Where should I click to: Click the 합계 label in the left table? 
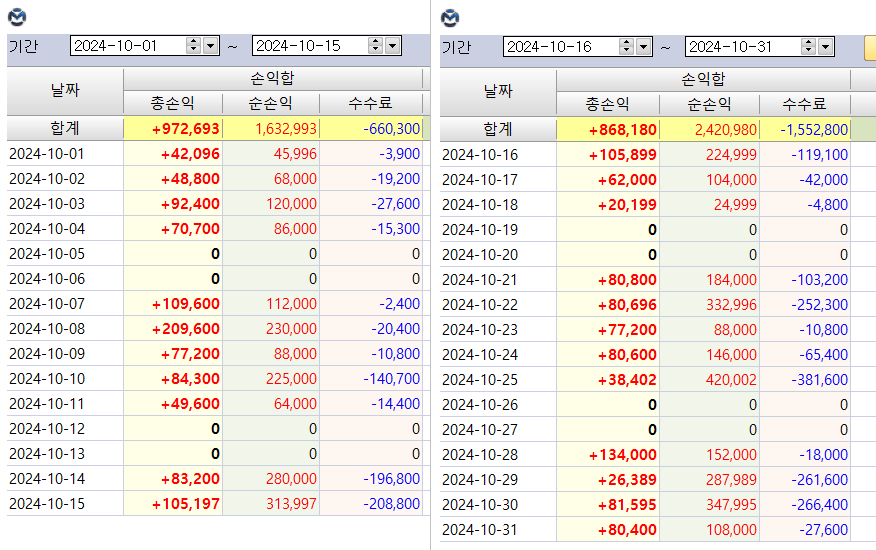point(65,129)
